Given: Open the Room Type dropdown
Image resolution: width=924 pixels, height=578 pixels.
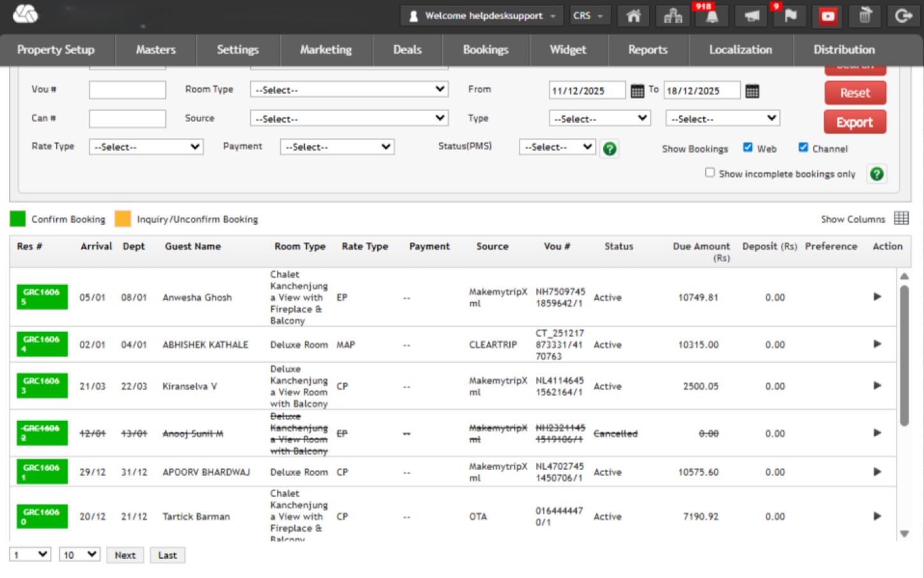Looking at the screenshot, I should (349, 89).
